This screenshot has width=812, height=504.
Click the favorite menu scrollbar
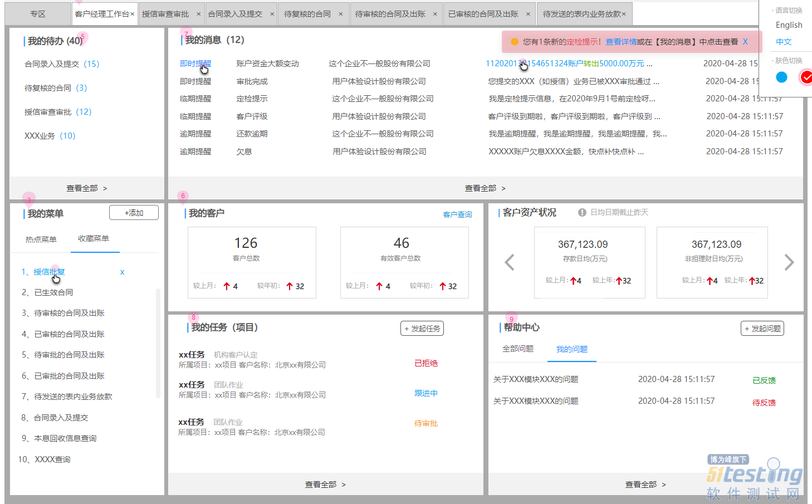(158, 343)
